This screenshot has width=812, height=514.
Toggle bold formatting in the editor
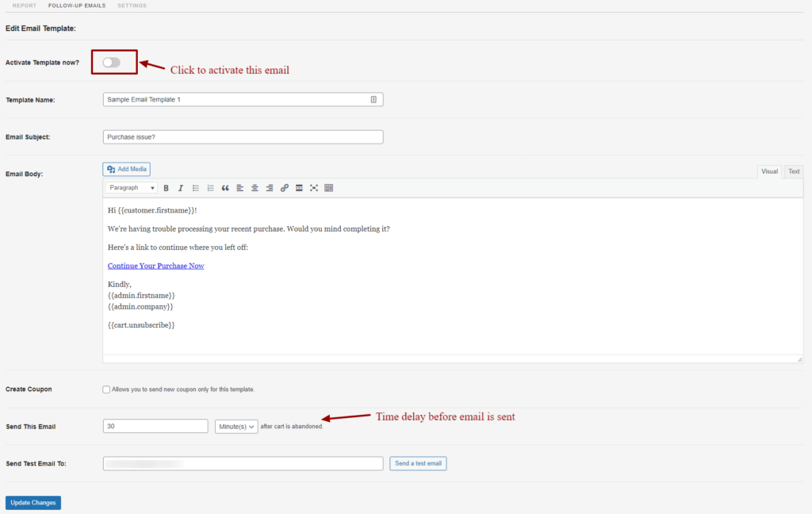[167, 188]
